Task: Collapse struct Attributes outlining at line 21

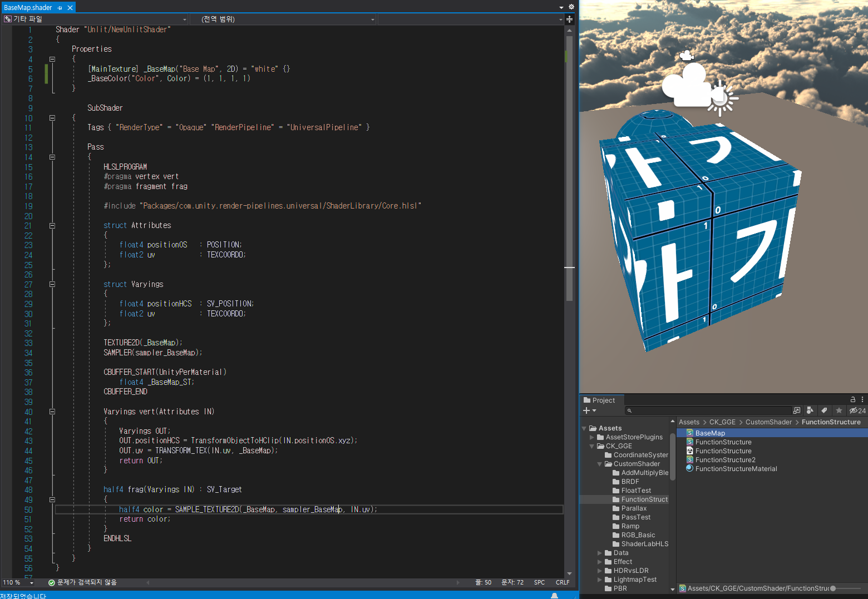Action: pos(52,226)
